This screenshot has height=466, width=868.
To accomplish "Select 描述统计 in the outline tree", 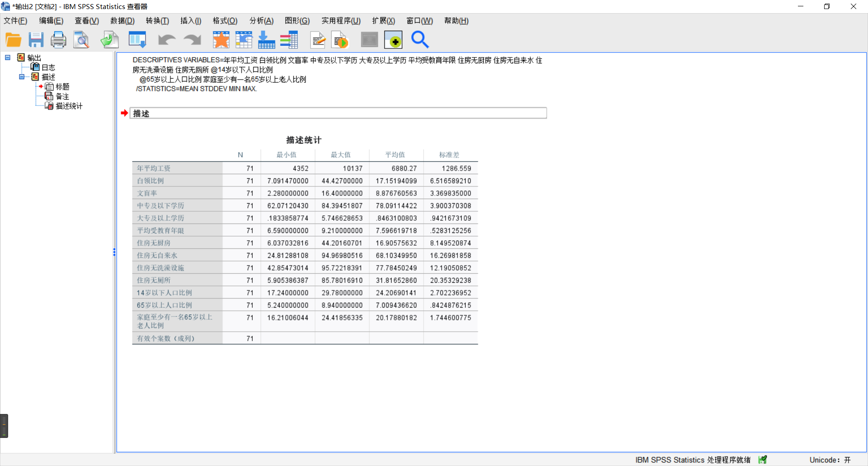I will coord(69,106).
